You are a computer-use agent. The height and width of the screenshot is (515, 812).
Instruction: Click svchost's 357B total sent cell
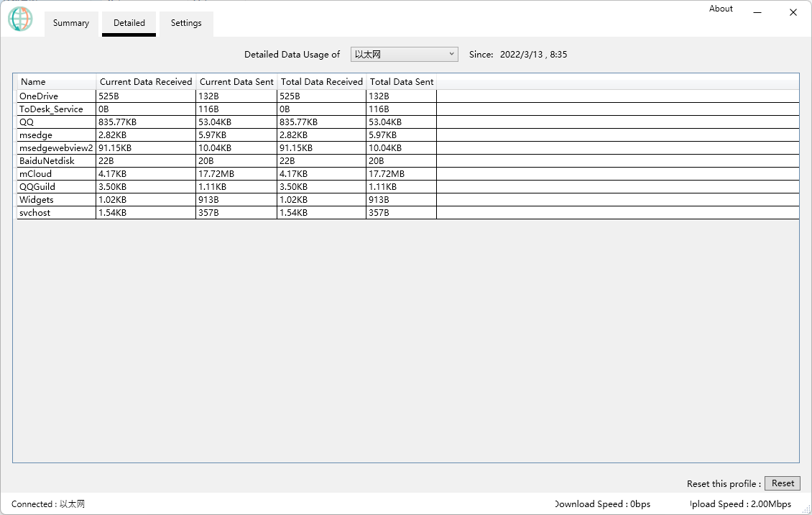[402, 213]
